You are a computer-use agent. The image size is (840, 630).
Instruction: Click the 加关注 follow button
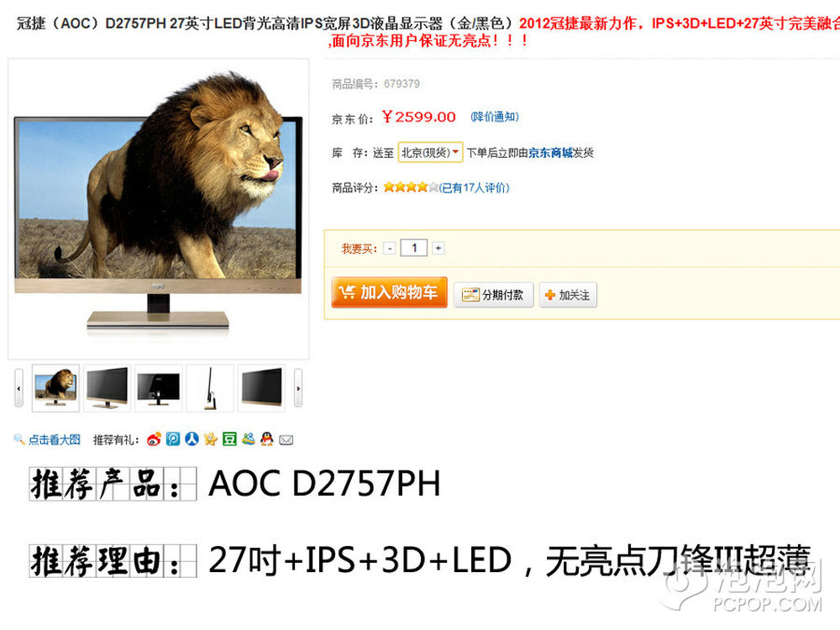point(568,295)
